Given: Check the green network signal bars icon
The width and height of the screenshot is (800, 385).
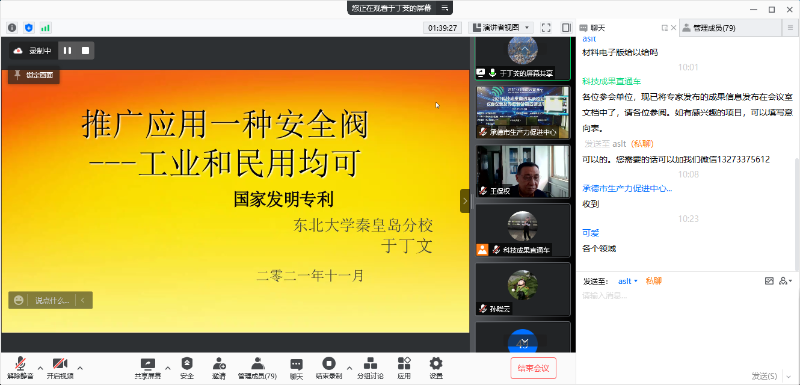Looking at the screenshot, I should pyautogui.click(x=46, y=28).
